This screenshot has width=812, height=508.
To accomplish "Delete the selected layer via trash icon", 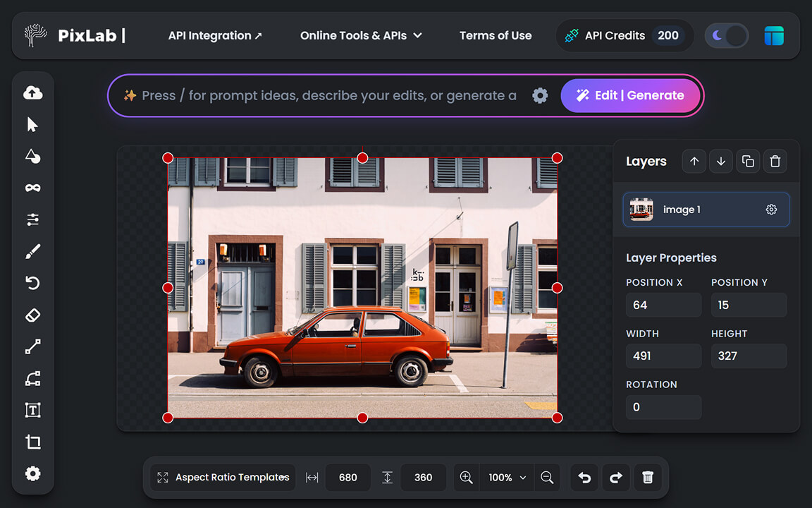I will [775, 161].
